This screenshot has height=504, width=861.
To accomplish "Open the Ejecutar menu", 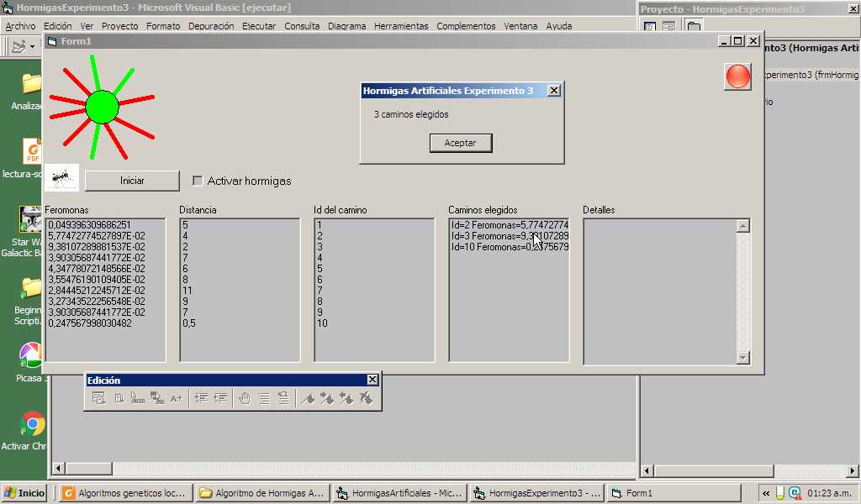I will tap(259, 26).
